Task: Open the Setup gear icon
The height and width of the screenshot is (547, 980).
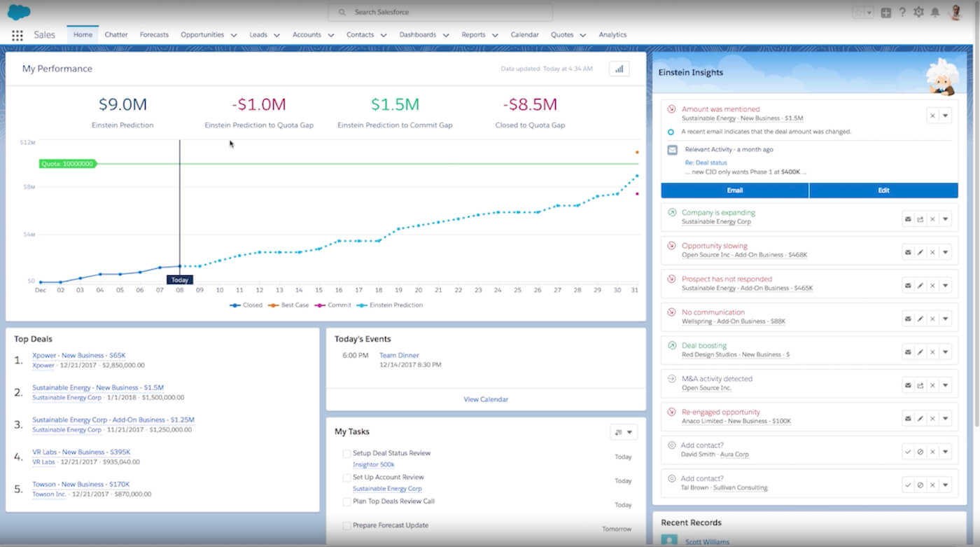Action: [x=918, y=13]
